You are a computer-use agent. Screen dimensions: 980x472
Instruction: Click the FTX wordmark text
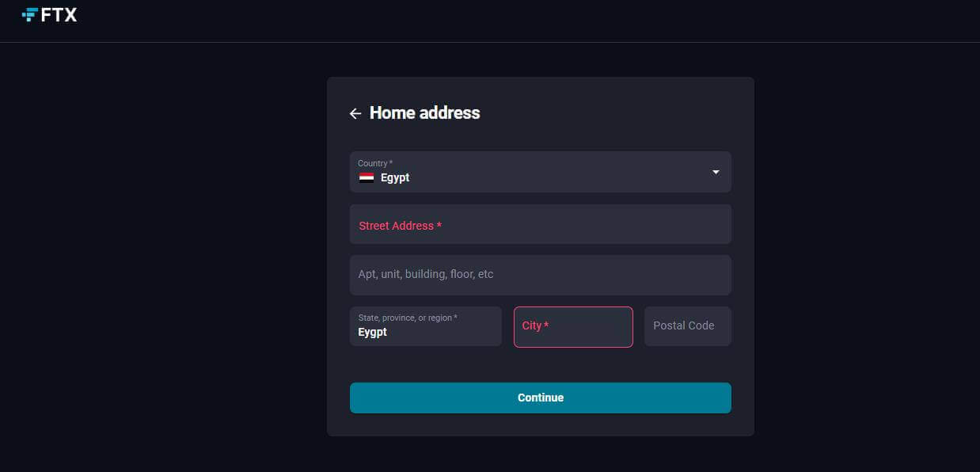pyautogui.click(x=59, y=13)
